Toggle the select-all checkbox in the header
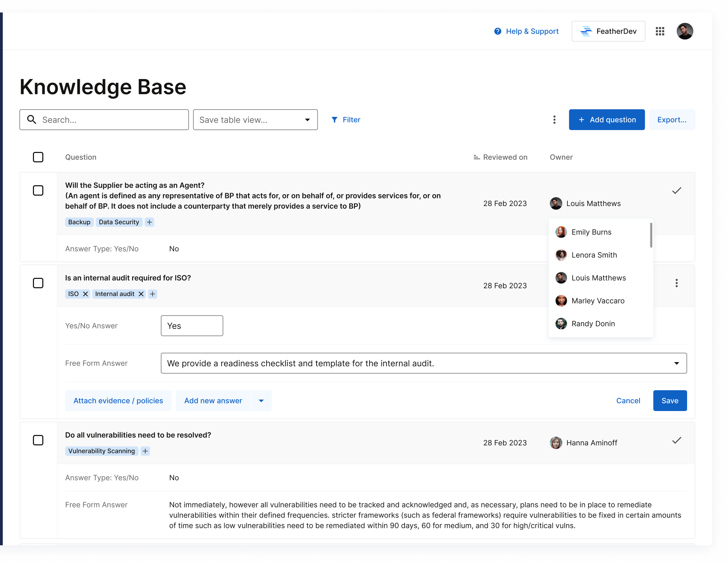The width and height of the screenshot is (728, 564). [38, 157]
